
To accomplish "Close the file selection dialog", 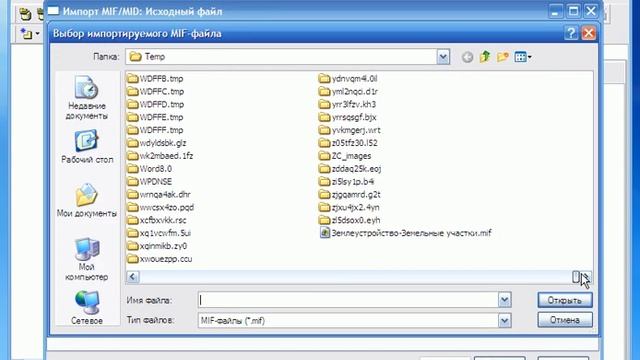I will click(589, 33).
